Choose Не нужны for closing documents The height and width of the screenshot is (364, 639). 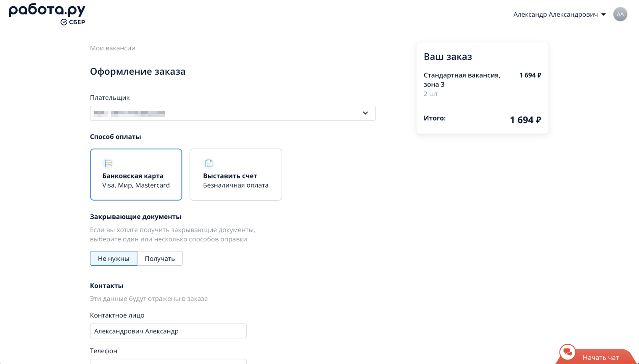tap(114, 259)
